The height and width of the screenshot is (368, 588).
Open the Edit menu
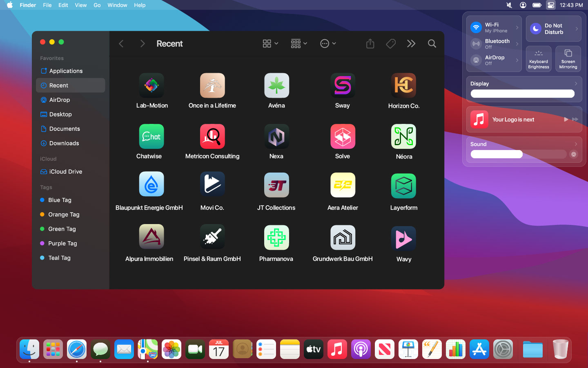click(63, 5)
